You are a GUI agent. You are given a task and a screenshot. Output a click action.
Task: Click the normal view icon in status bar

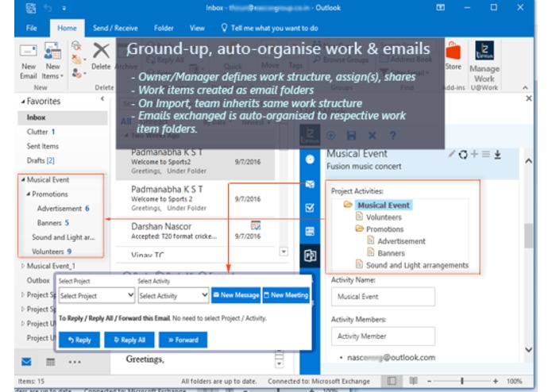pyautogui.click(x=392, y=381)
